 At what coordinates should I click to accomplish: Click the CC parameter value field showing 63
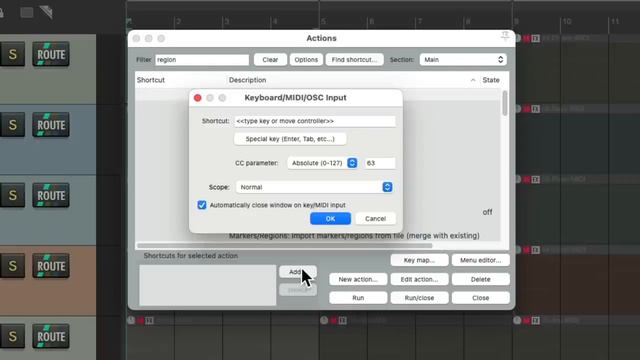(380, 163)
